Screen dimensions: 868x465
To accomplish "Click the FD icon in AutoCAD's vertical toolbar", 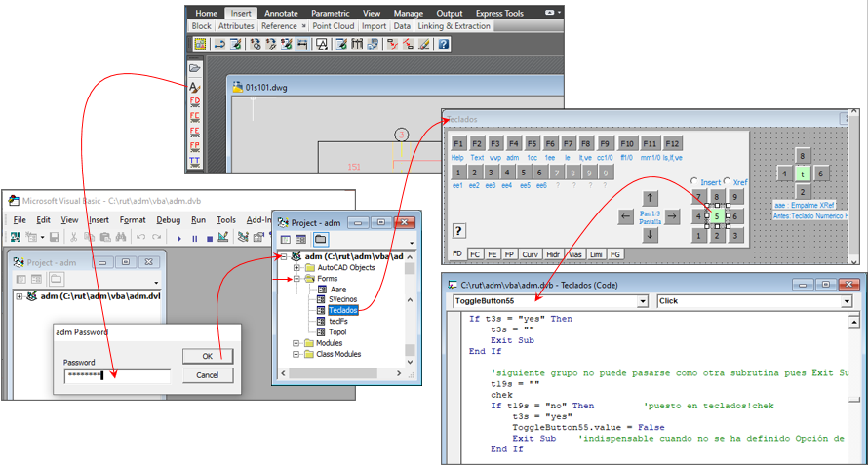I will (195, 101).
